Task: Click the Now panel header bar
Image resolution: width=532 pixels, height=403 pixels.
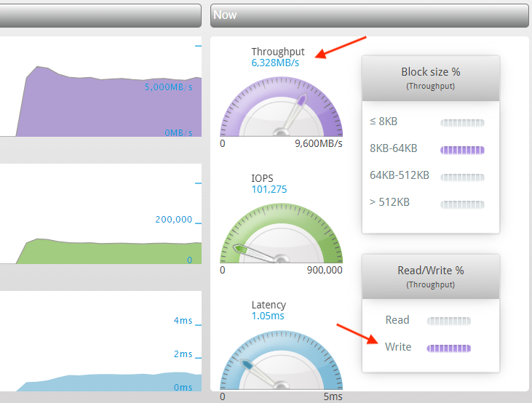Action: [370, 15]
